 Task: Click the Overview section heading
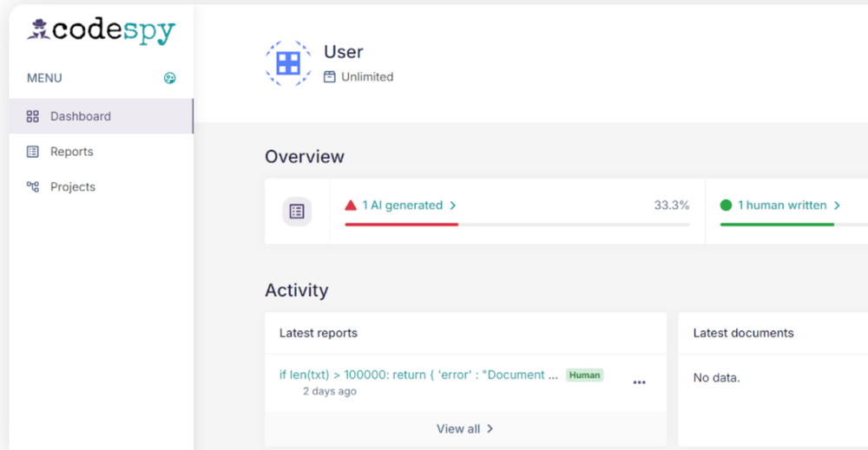305,156
